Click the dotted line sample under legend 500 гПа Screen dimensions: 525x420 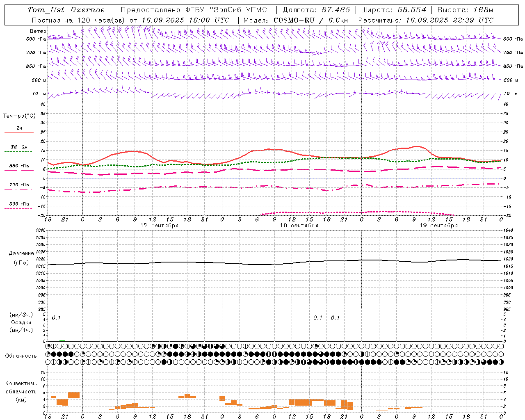[x=18, y=209]
